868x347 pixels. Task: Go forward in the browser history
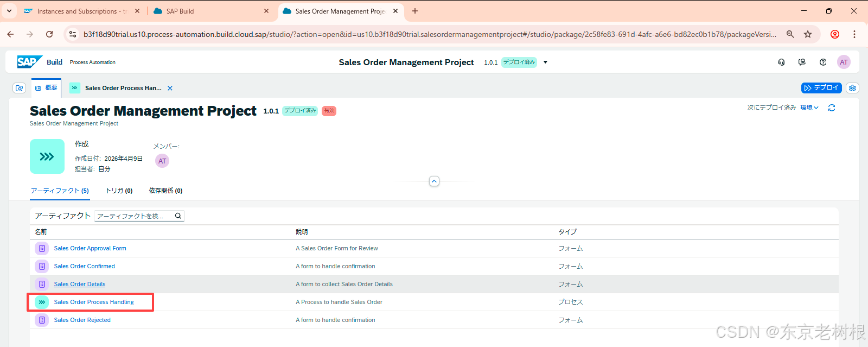pyautogui.click(x=30, y=34)
